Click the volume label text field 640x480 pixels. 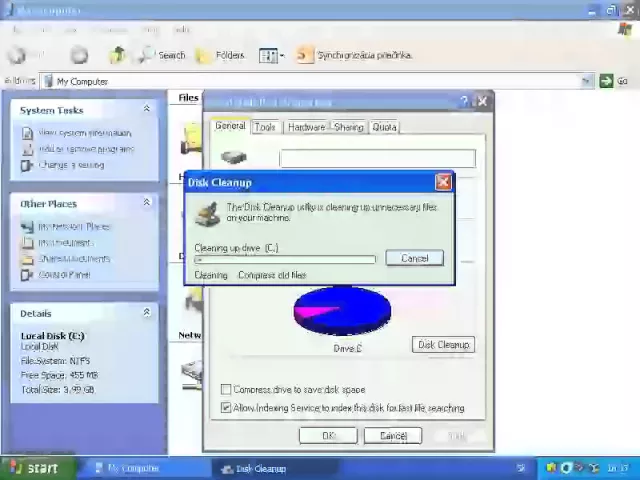click(378, 158)
